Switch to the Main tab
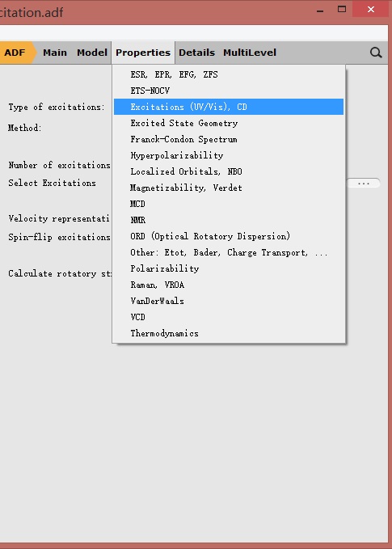The width and height of the screenshot is (392, 549). pyautogui.click(x=55, y=53)
